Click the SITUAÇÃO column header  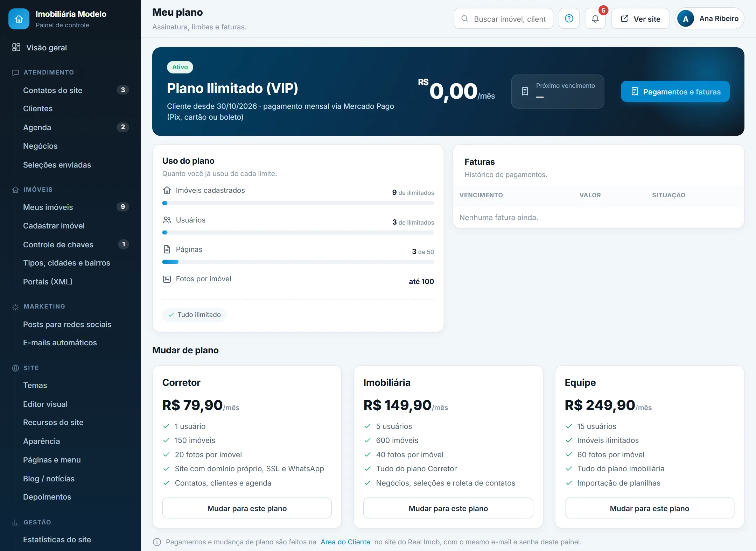pos(668,195)
